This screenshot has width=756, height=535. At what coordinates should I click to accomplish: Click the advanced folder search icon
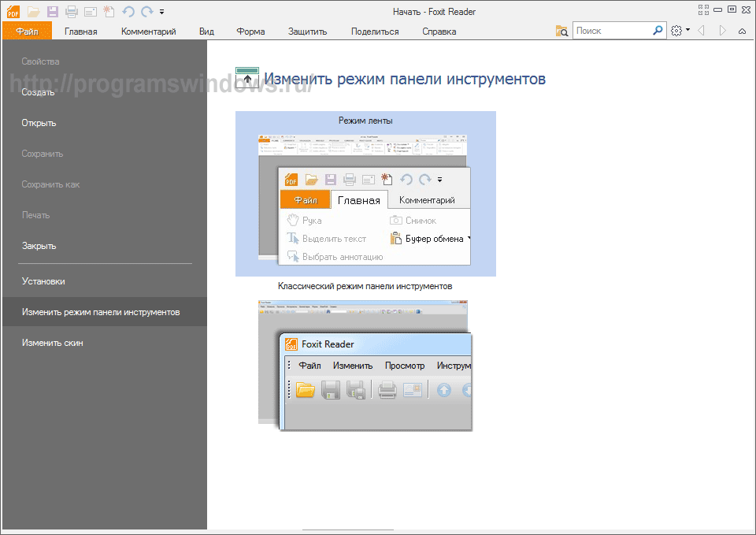point(561,31)
